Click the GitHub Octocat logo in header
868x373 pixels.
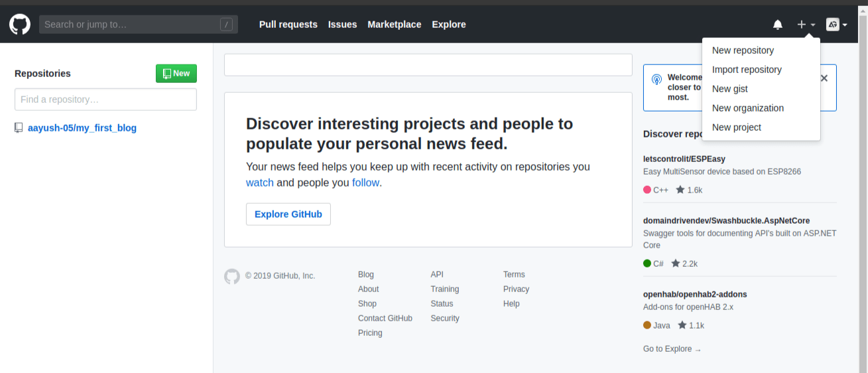pyautogui.click(x=20, y=25)
